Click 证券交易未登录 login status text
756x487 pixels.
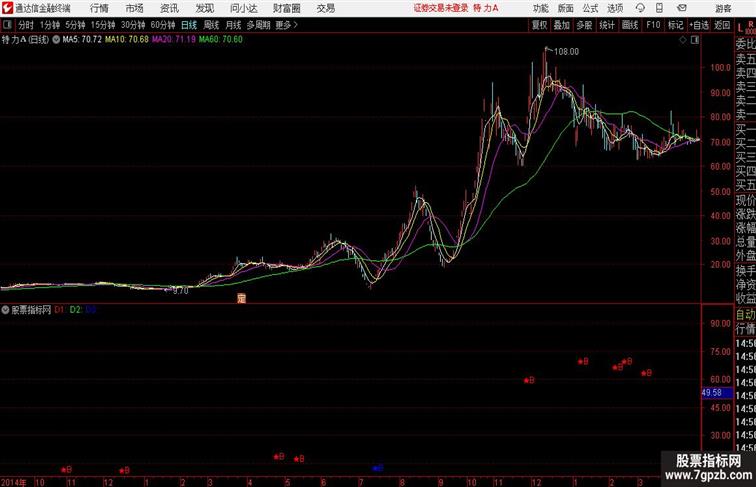tap(441, 8)
